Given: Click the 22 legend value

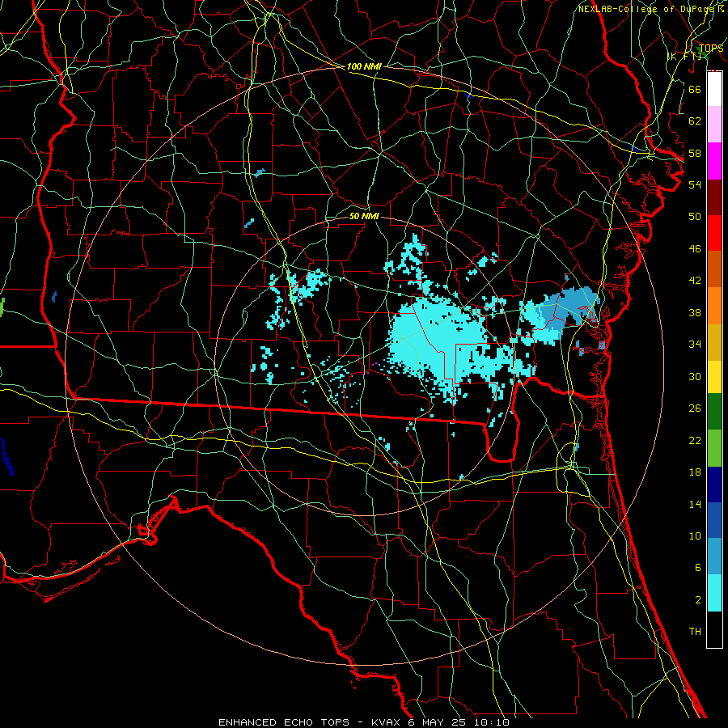Looking at the screenshot, I should (695, 440).
